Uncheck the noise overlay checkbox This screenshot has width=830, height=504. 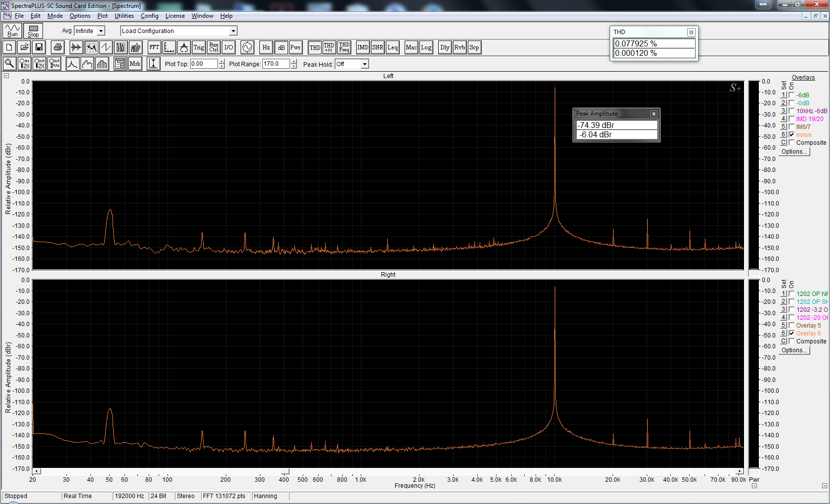[791, 135]
